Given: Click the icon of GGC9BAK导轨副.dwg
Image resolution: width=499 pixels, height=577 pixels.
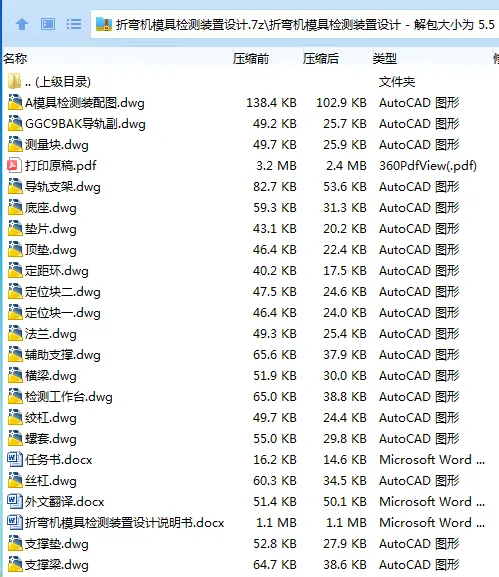Looking at the screenshot, I should tap(15, 124).
